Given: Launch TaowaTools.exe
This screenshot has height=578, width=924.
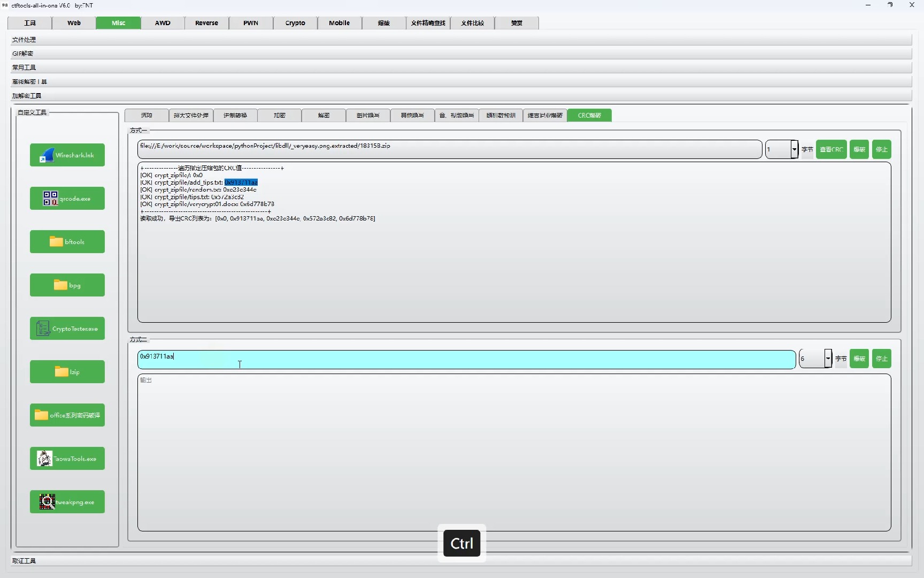Looking at the screenshot, I should pos(67,459).
